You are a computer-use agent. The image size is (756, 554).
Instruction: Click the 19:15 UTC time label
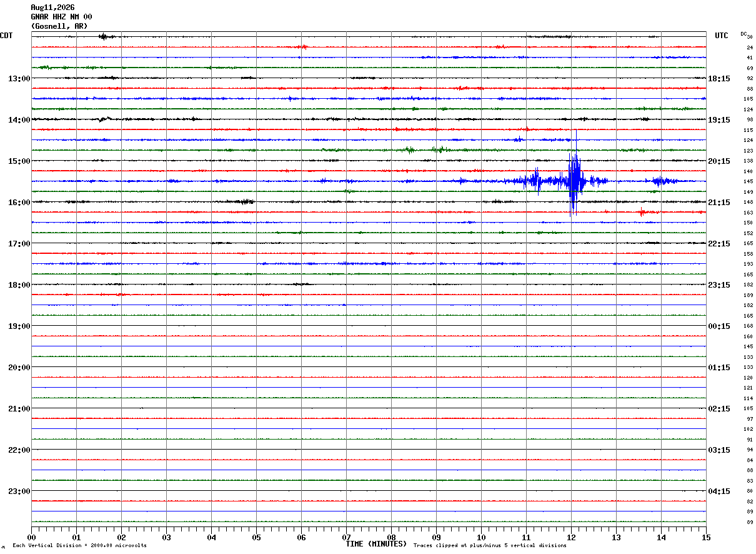point(719,120)
